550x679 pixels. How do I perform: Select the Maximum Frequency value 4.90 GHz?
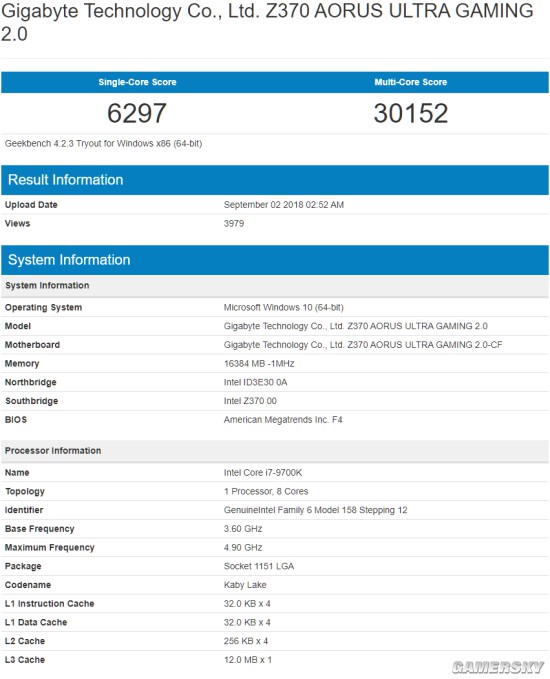pos(243,547)
